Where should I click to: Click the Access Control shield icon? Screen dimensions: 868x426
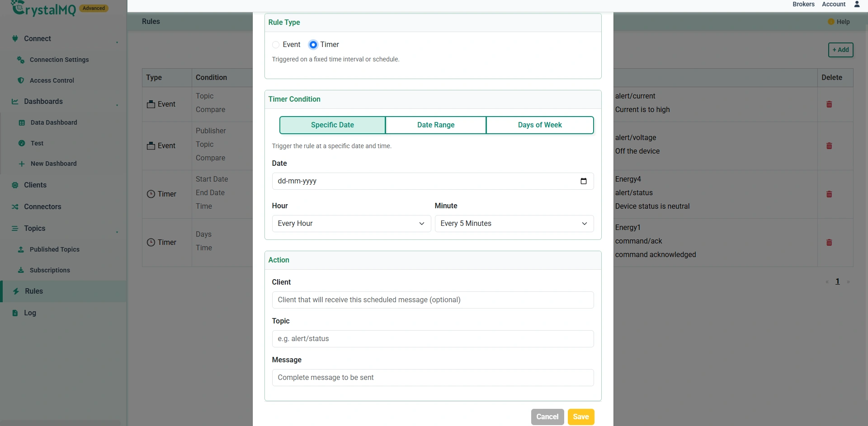coord(20,80)
